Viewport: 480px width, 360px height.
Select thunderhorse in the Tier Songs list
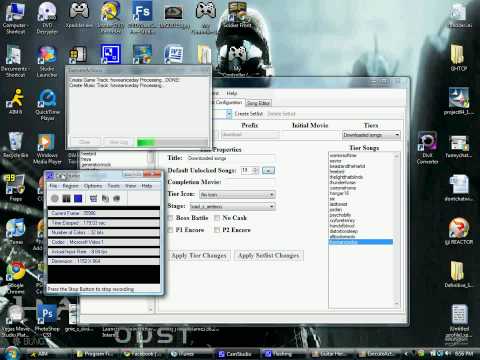click(343, 183)
